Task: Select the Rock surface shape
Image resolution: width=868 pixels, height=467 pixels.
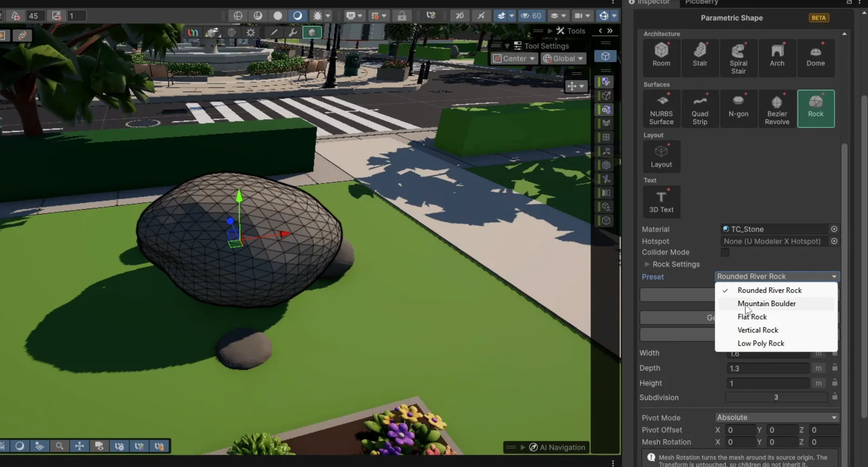Action: coord(815,108)
